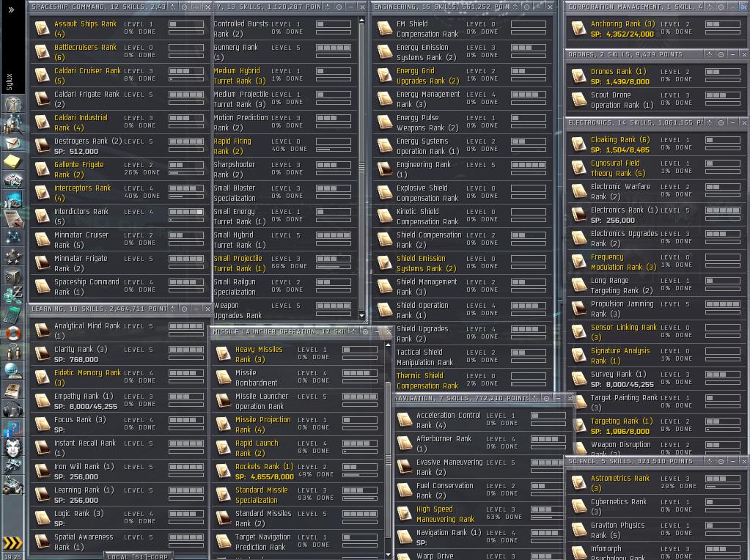Toggle pin on Spaceship Command window

point(185,7)
